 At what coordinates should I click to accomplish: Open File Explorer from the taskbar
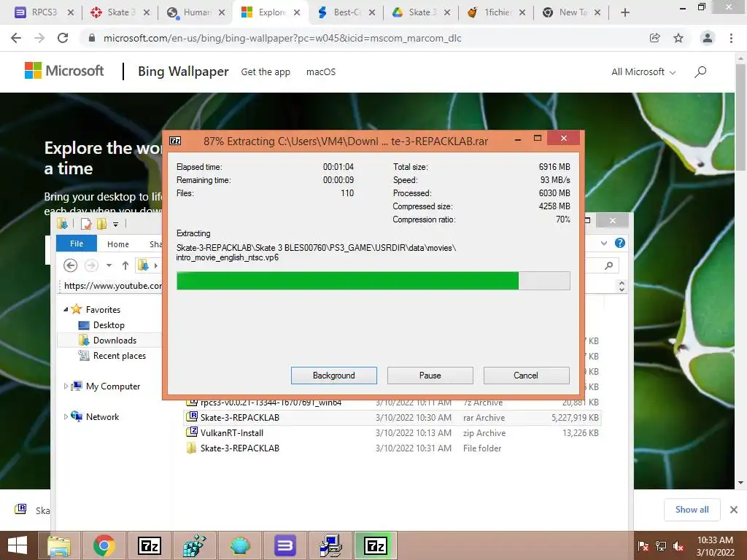click(x=59, y=545)
